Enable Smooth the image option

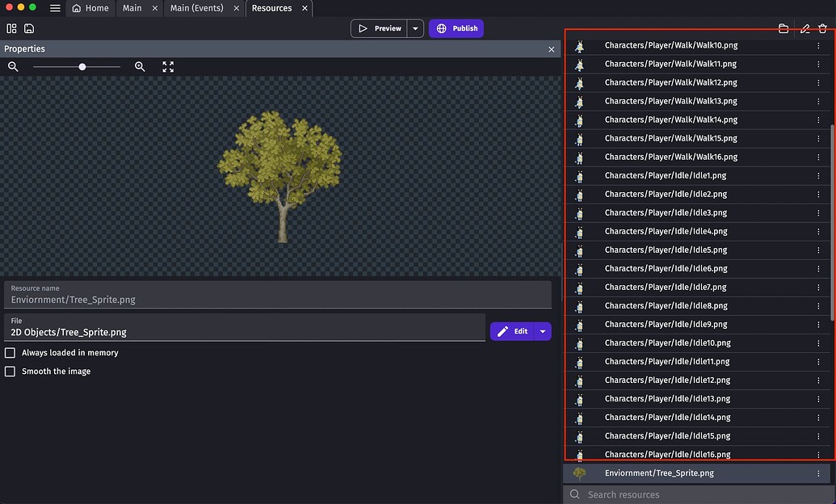coord(11,371)
